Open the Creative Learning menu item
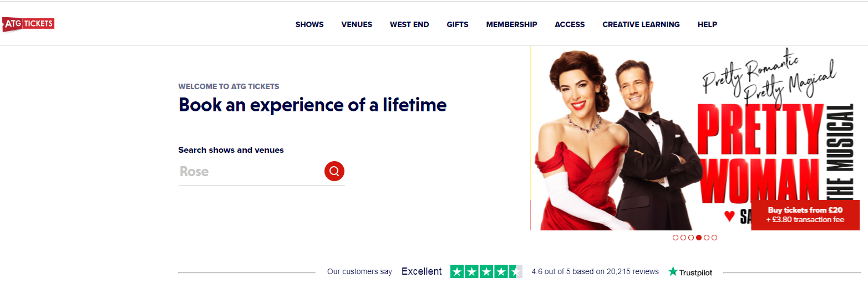 coord(641,24)
